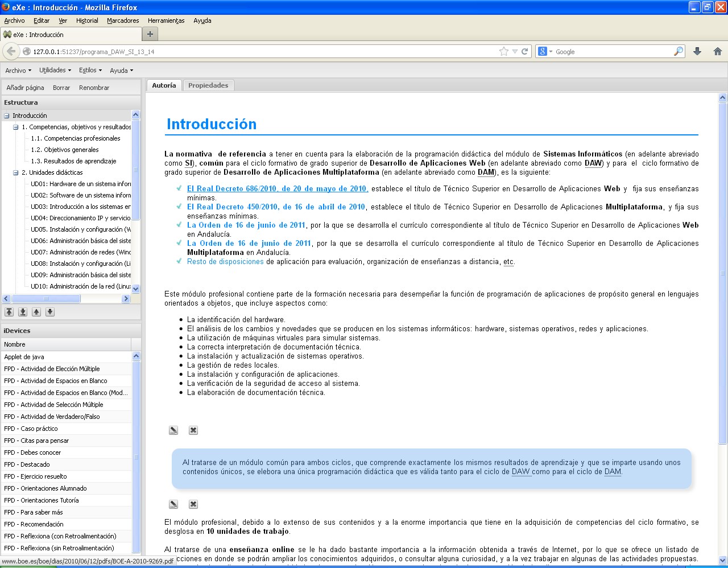Open Firefox Editar menu
728x568 pixels.
[42, 20]
